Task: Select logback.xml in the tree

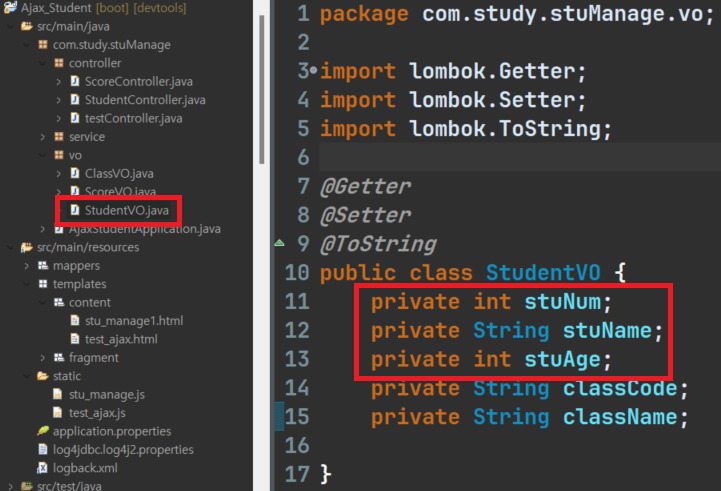Action: (85, 468)
